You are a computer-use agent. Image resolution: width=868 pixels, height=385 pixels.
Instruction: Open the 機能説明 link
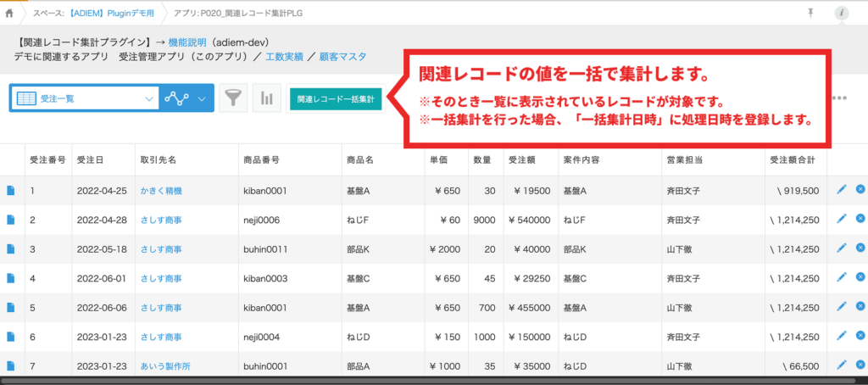(x=187, y=42)
